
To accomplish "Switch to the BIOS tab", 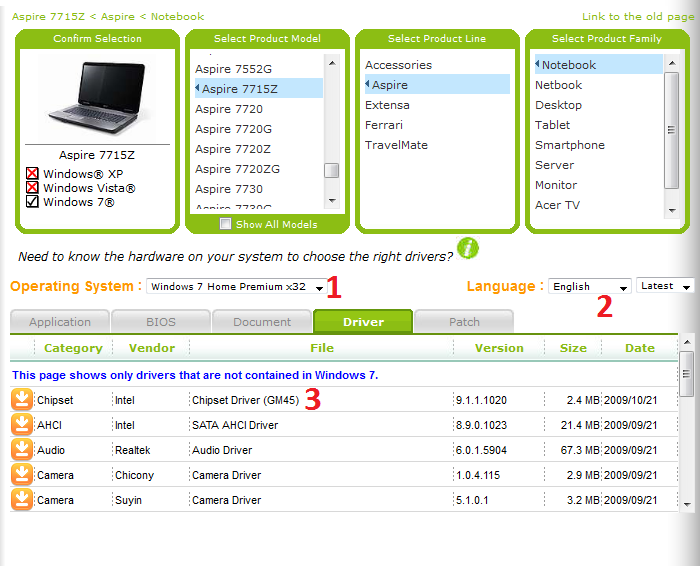I will [161, 322].
